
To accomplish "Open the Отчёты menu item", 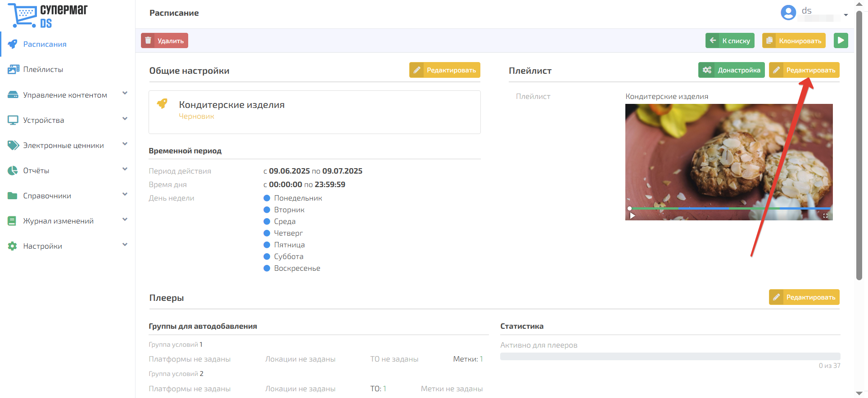I will (x=68, y=170).
